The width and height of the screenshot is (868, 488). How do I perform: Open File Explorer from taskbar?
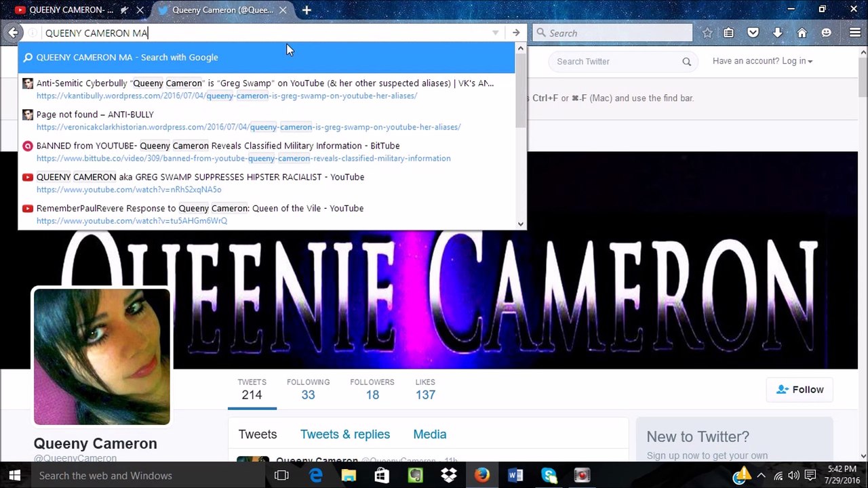(349, 476)
